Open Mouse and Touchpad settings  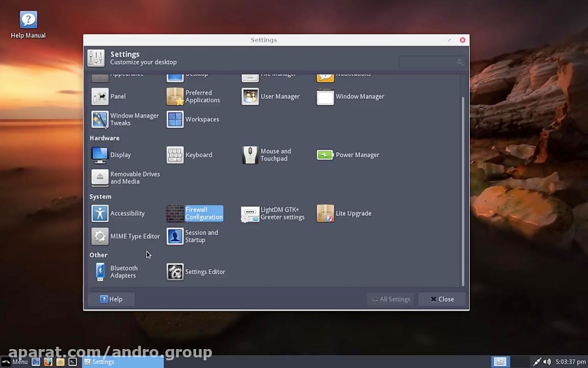(x=267, y=154)
